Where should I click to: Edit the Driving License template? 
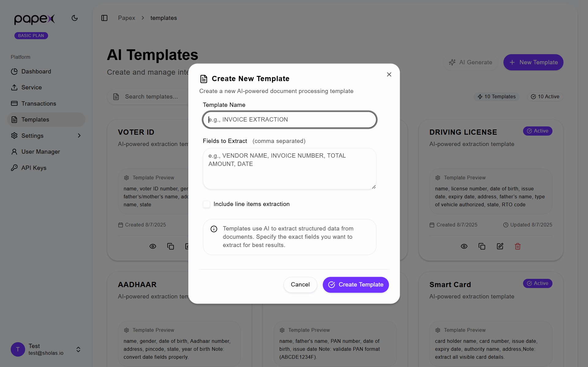tap(500, 246)
